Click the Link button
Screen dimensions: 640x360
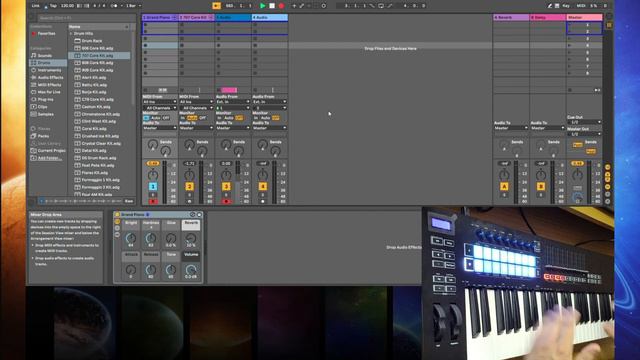36,6
